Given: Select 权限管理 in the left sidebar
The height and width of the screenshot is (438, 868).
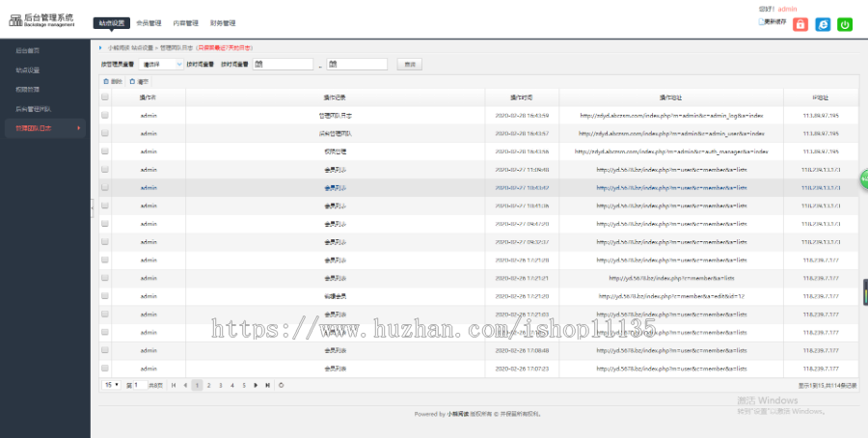Looking at the screenshot, I should point(28,89).
